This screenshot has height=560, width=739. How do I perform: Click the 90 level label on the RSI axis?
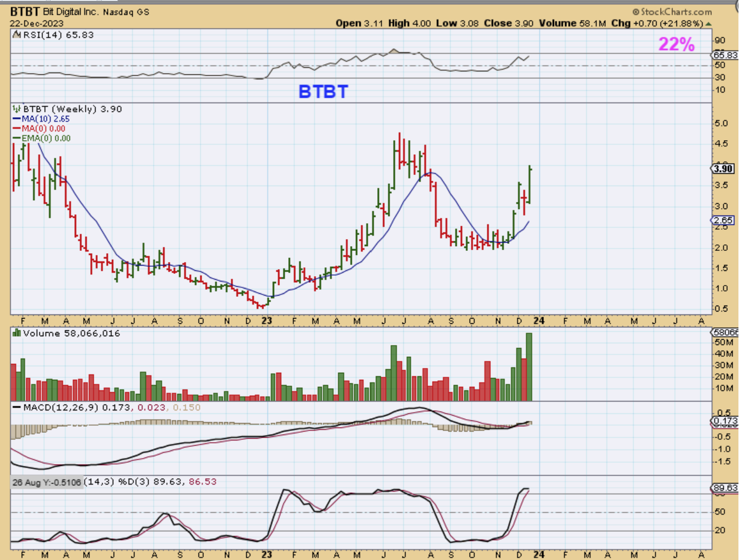click(x=719, y=41)
